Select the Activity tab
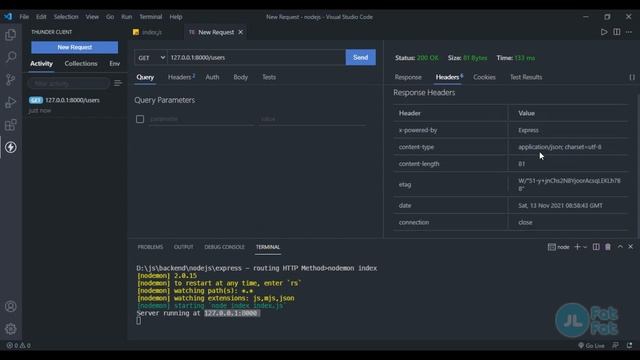The width and height of the screenshot is (640, 360). coord(41,64)
